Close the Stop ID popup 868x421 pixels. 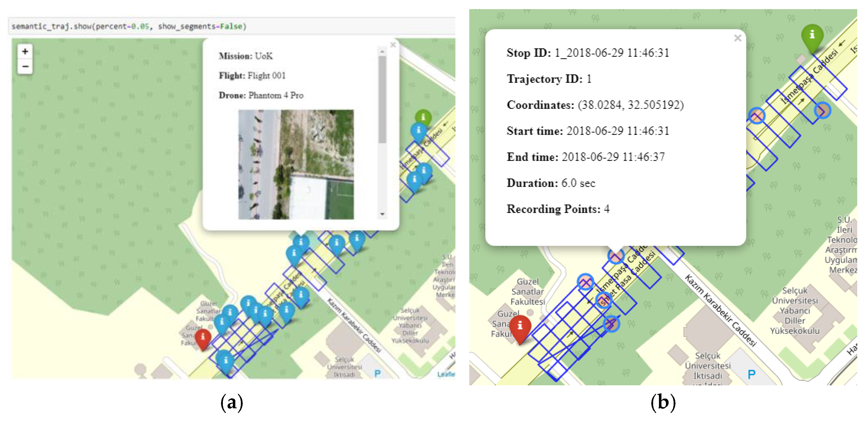coord(737,38)
